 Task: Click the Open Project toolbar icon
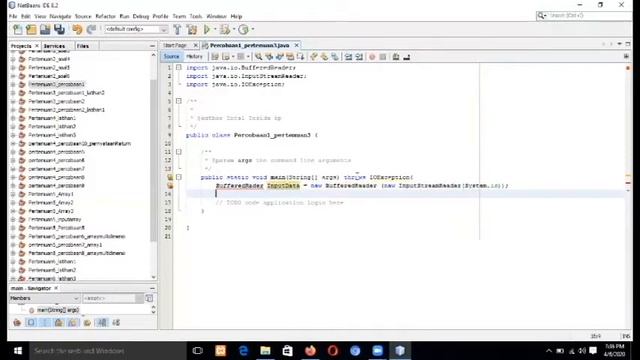(45, 29)
